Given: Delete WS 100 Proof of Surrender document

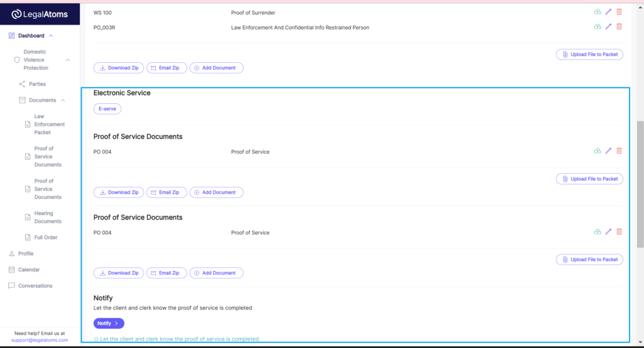Looking at the screenshot, I should pyautogui.click(x=619, y=12).
